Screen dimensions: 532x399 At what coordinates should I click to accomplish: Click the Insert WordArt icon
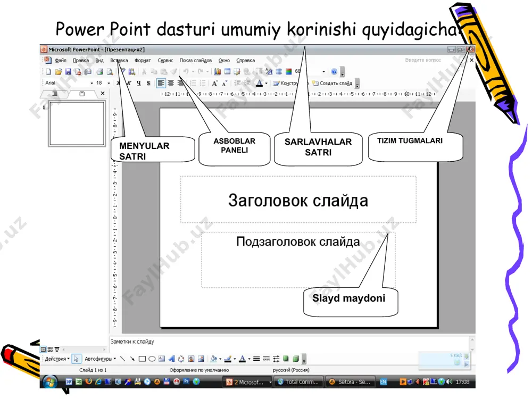click(171, 359)
